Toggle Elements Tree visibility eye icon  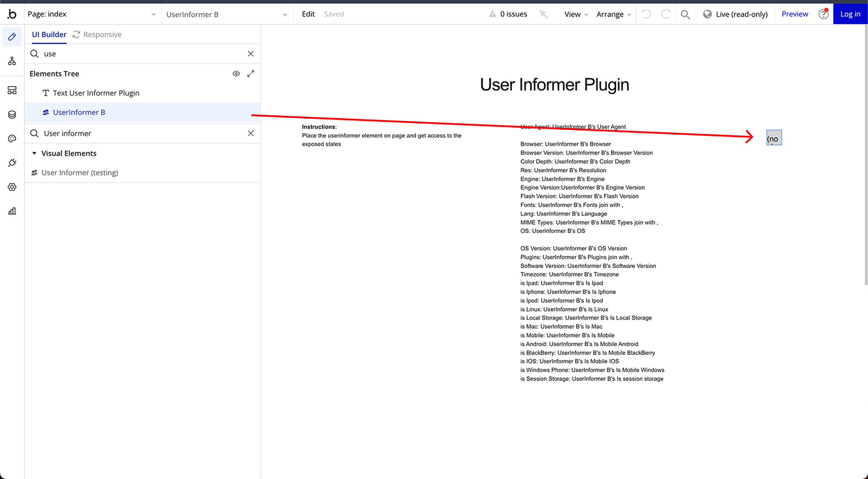click(x=236, y=74)
